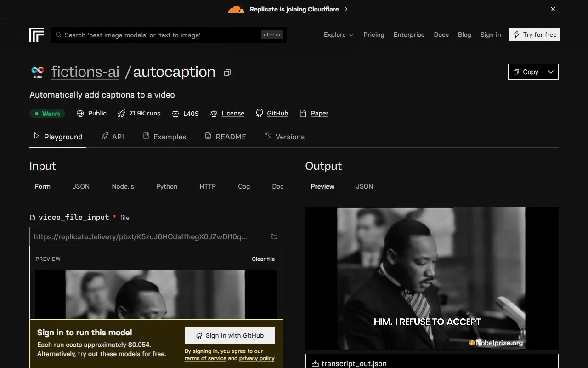Click the Replicate logo
Viewport: 588px width, 368px height.
[x=37, y=34]
